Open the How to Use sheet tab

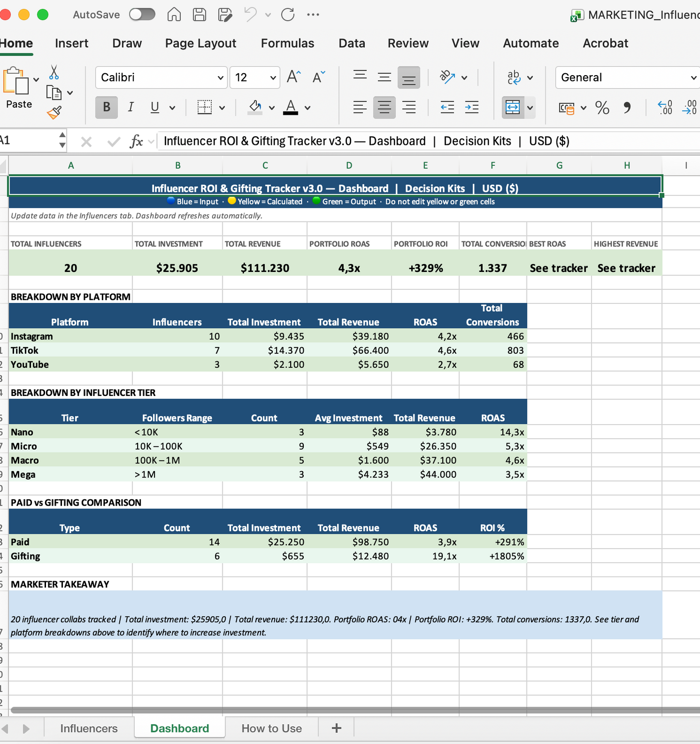click(x=271, y=728)
